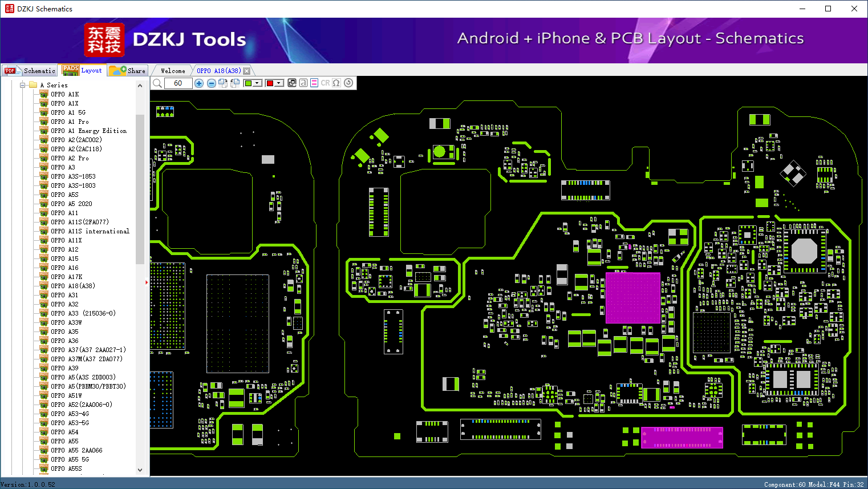The height and width of the screenshot is (489, 868).
Task: Select OPPO A11X tree entry
Action: click(66, 240)
